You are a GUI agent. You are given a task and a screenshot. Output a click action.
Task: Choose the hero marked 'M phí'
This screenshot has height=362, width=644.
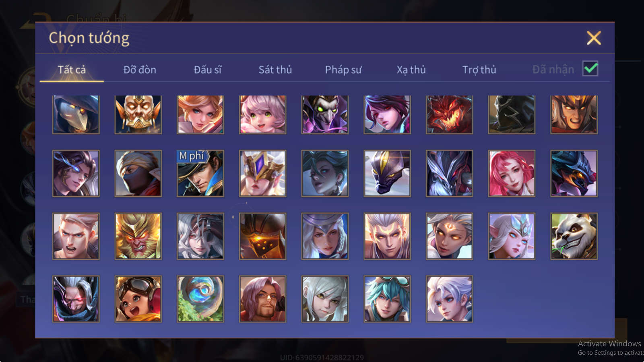pyautogui.click(x=200, y=173)
